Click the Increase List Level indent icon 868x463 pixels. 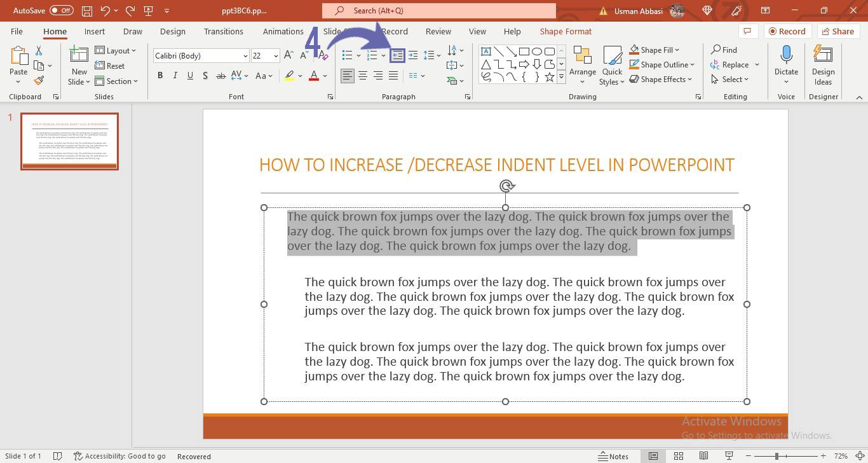[x=413, y=55]
